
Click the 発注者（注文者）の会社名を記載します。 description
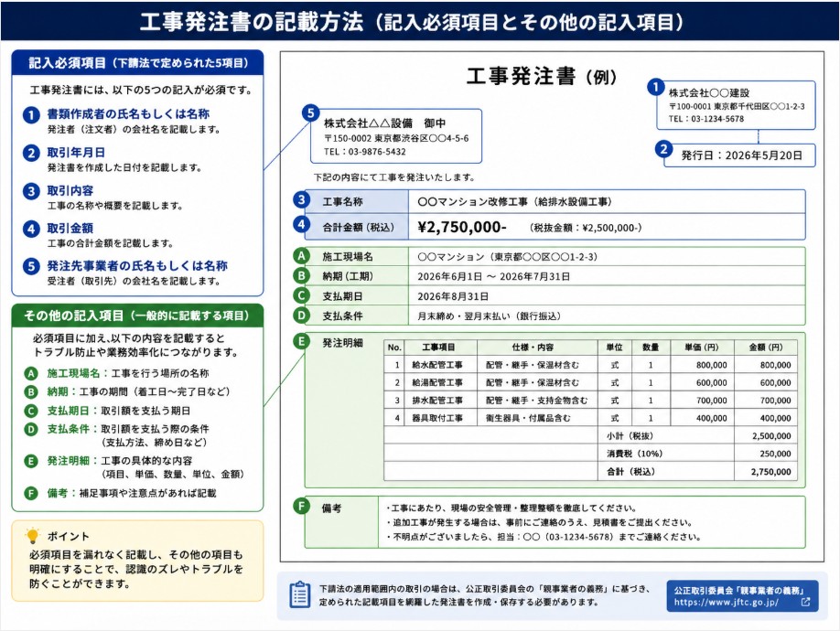click(x=134, y=130)
